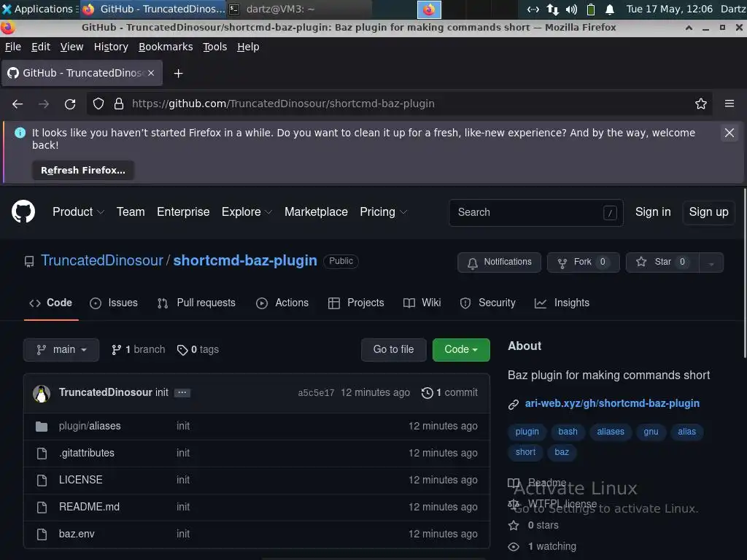Click the Notifications button
The width and height of the screenshot is (747, 560).
pyautogui.click(x=499, y=262)
